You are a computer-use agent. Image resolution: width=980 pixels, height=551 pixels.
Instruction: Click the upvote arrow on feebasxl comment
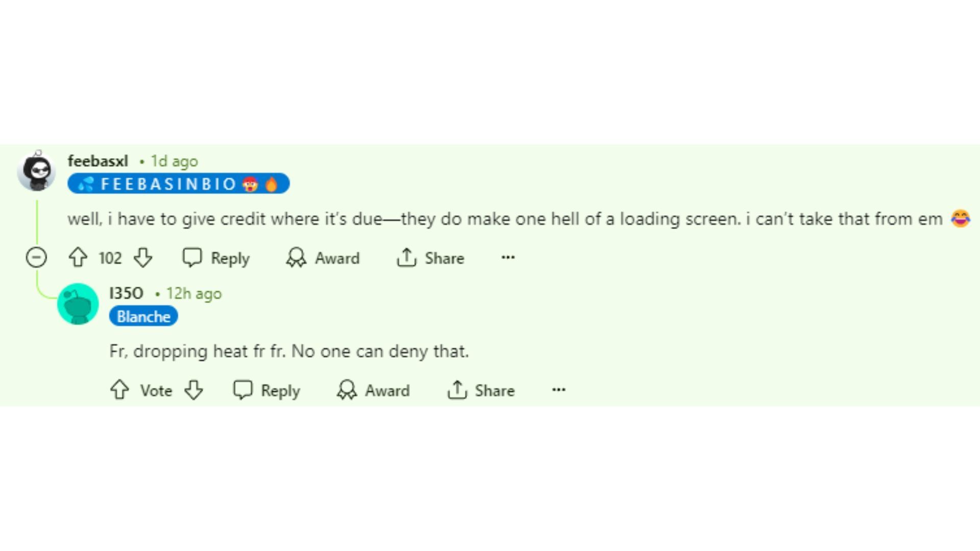point(76,258)
